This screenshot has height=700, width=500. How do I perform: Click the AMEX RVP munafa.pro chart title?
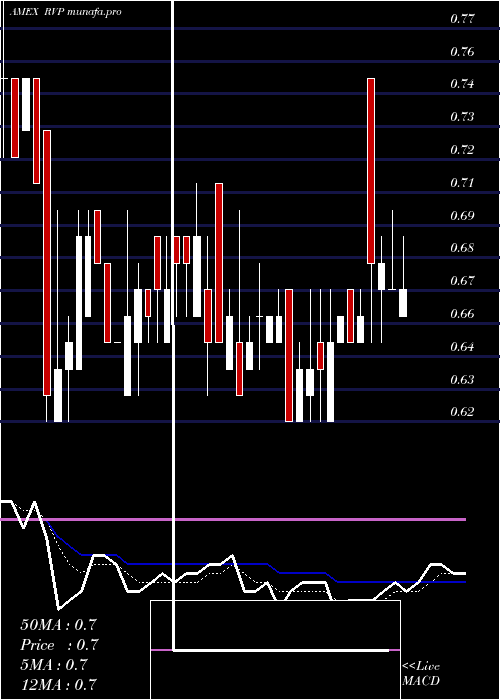[66, 12]
